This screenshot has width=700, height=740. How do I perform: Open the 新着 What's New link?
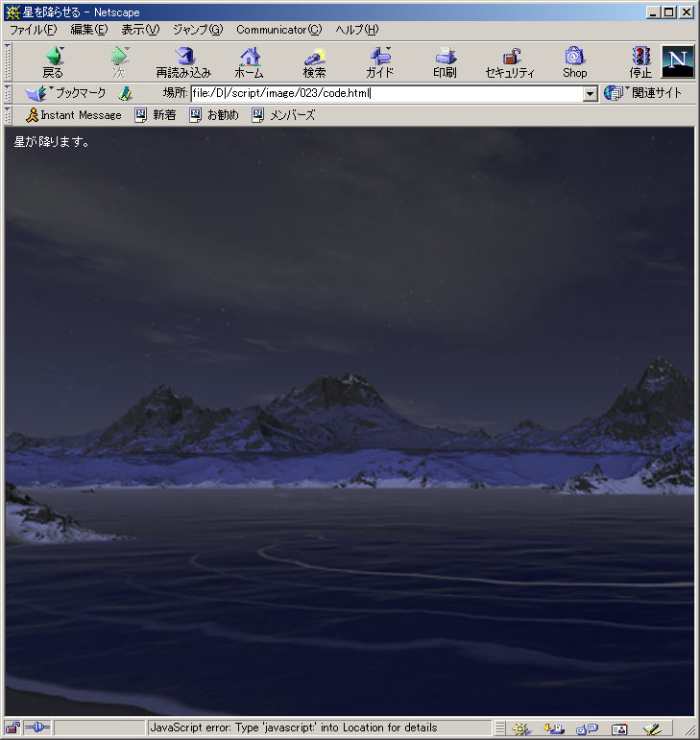point(156,115)
